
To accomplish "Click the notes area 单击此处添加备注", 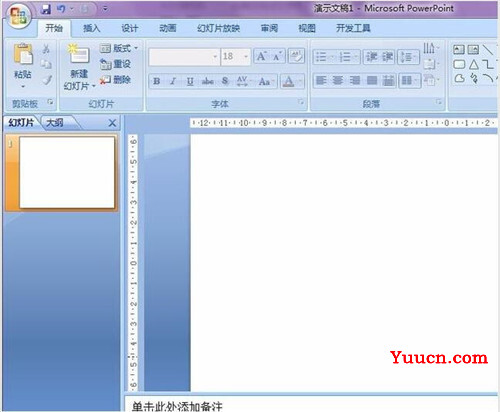I will coord(177,406).
